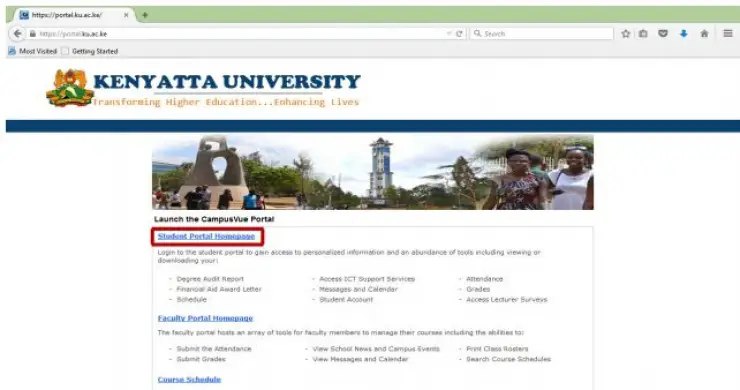Image resolution: width=740 pixels, height=390 pixels.
Task: Open the hamburger menu icon
Action: tap(728, 34)
